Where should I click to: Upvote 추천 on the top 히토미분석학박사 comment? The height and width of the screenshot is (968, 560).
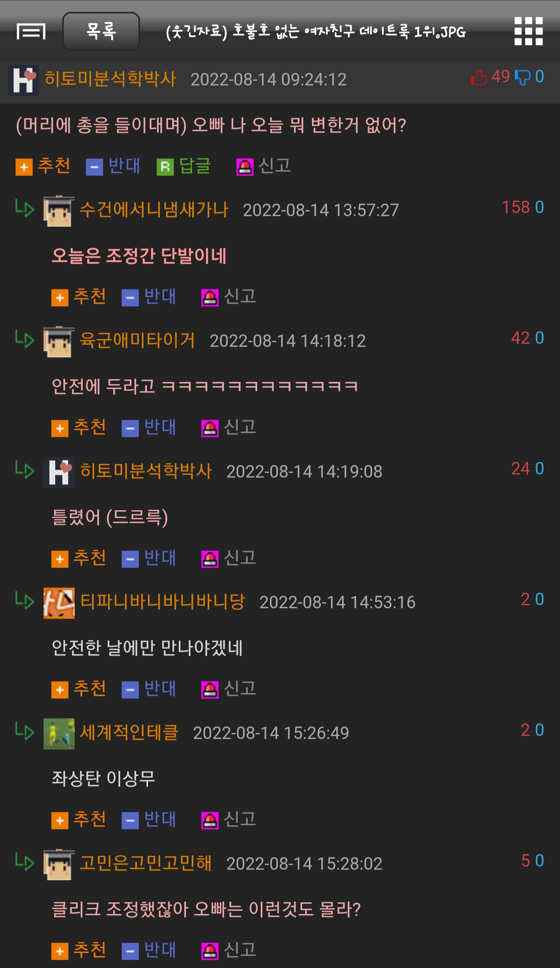[x=43, y=166]
